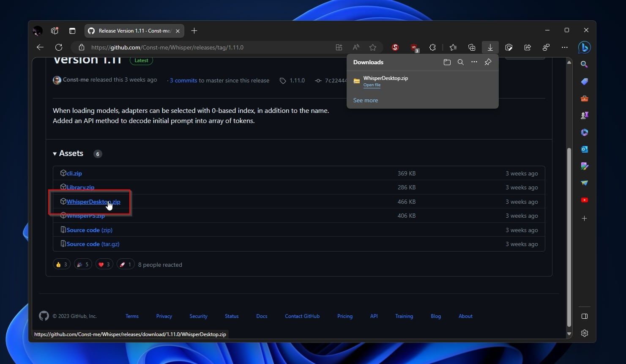Open the red S extension icon

click(395, 47)
